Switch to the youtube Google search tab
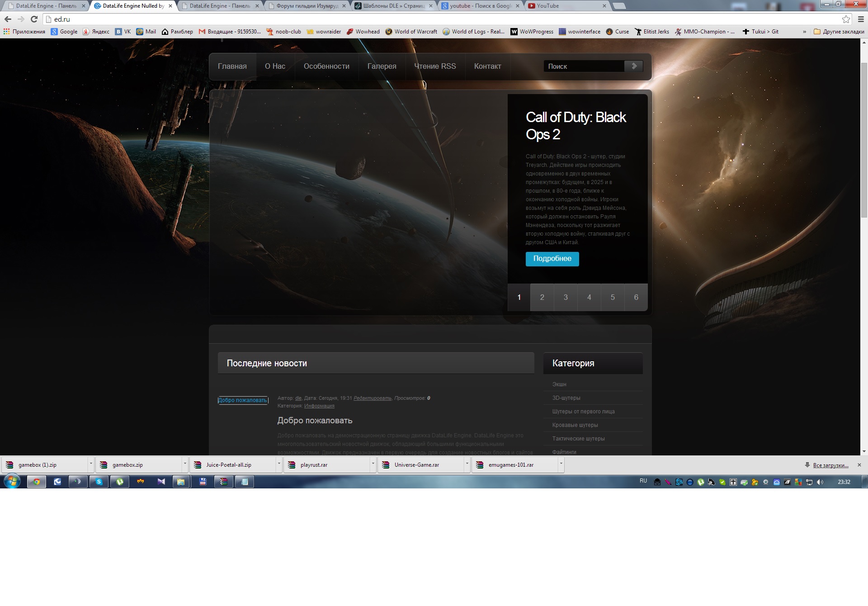Screen dimensions: 868x606 point(480,6)
